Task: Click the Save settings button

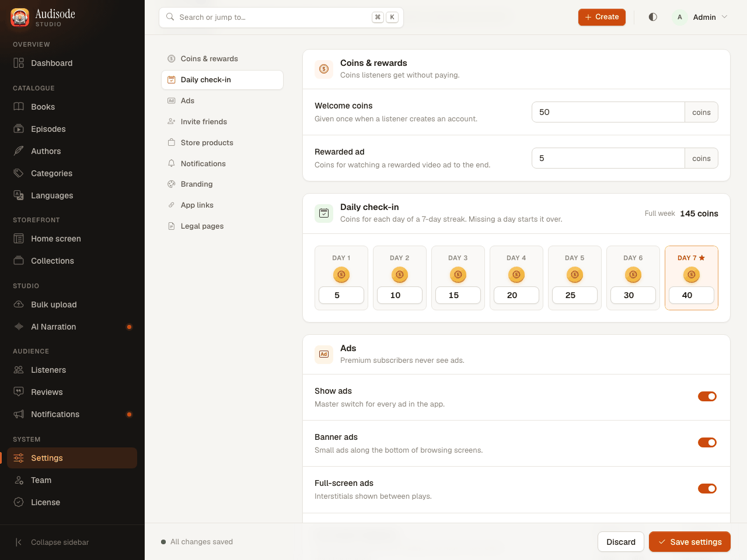Action: (690, 542)
